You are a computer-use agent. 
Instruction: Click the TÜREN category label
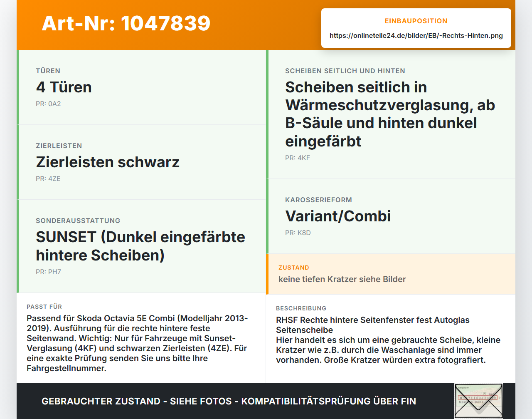[48, 71]
